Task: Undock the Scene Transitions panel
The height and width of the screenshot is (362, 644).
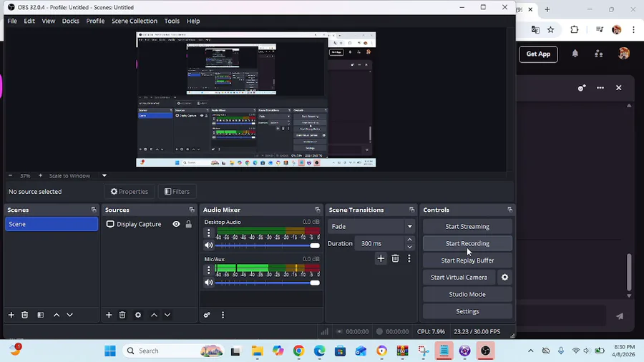Action: pos(412,210)
